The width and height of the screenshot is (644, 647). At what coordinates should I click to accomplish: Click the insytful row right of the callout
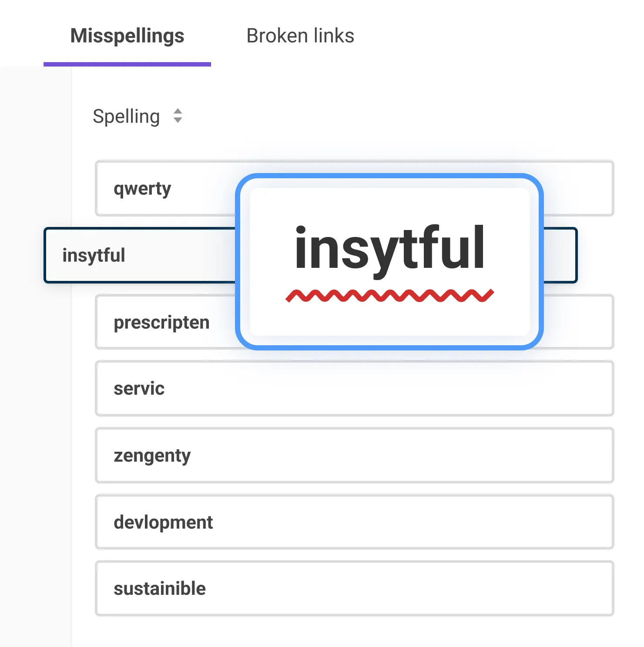pos(560,255)
